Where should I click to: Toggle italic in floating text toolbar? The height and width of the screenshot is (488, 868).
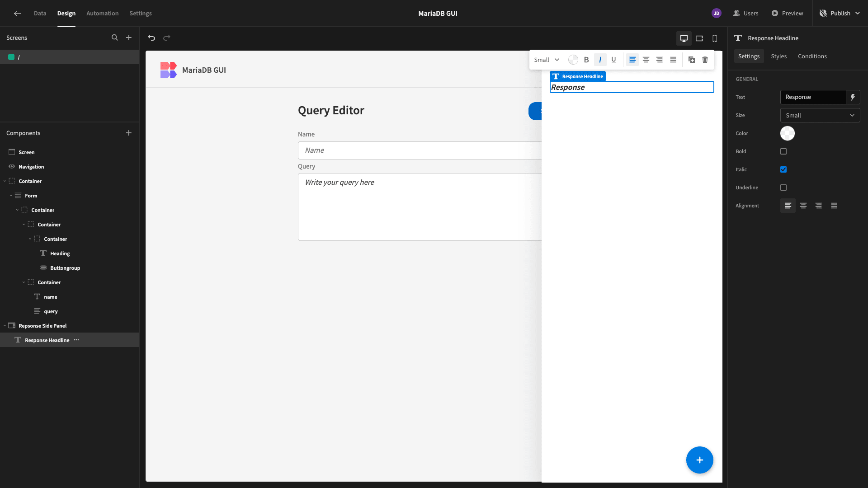[x=600, y=60]
